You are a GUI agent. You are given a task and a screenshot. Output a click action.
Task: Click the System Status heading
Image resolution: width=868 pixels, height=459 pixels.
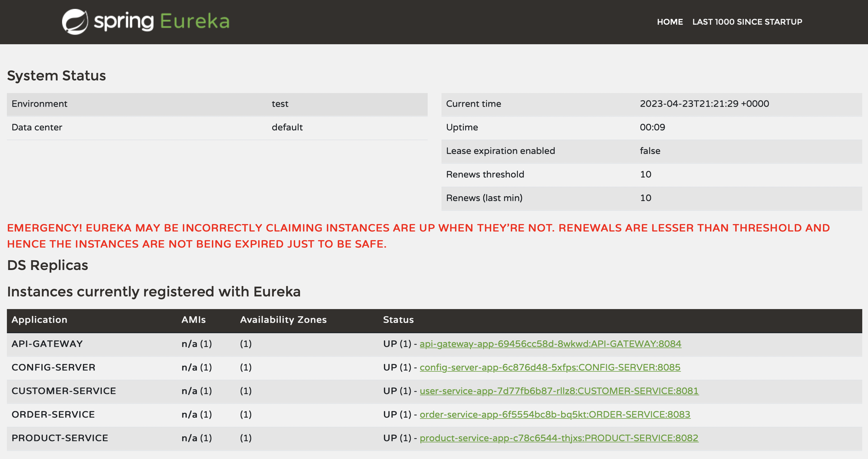pos(57,76)
